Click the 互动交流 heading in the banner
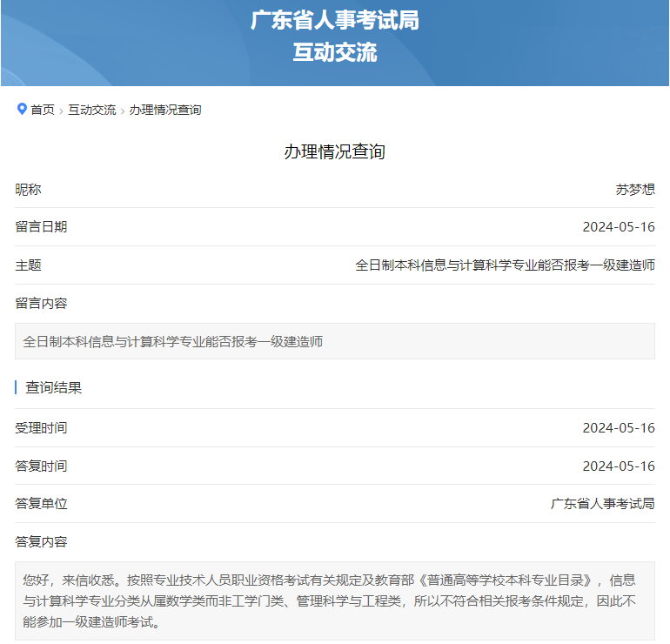Screen dimensions: 670x644 pos(335,52)
